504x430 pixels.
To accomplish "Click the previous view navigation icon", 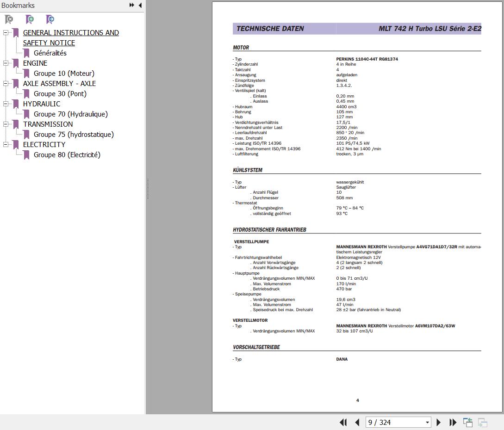I will point(468,422).
